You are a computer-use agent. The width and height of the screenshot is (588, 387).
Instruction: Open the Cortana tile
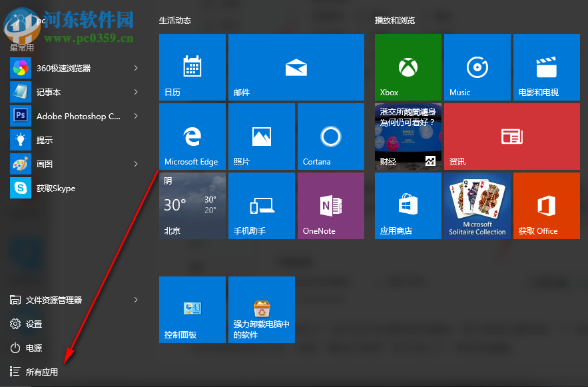(x=331, y=137)
